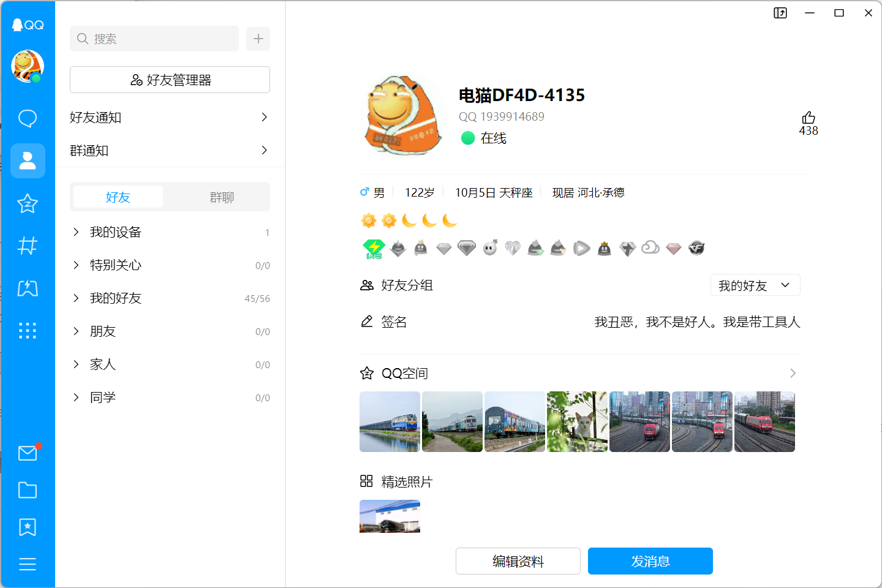The width and height of the screenshot is (882, 588).
Task: Click the 编辑资料 button
Action: 518,561
